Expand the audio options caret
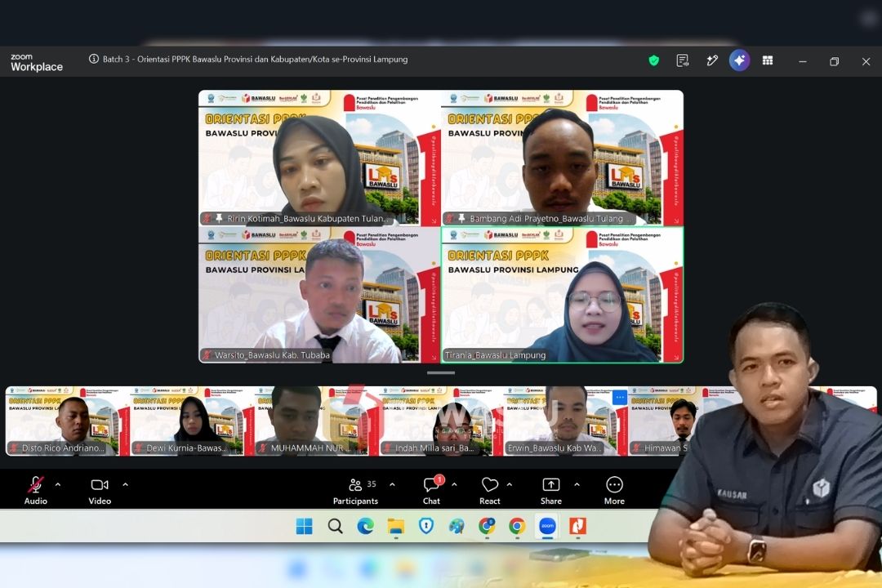Image resolution: width=882 pixels, height=588 pixels. (58, 484)
